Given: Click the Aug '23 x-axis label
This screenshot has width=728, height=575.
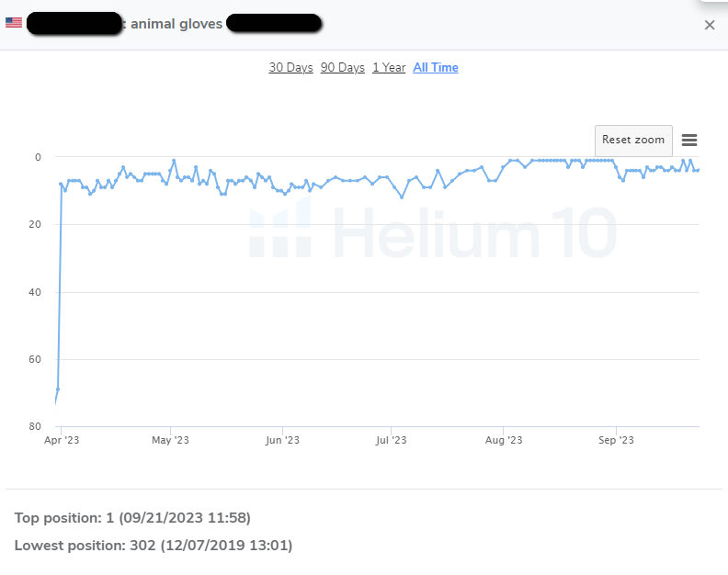Looking at the screenshot, I should 503,441.
